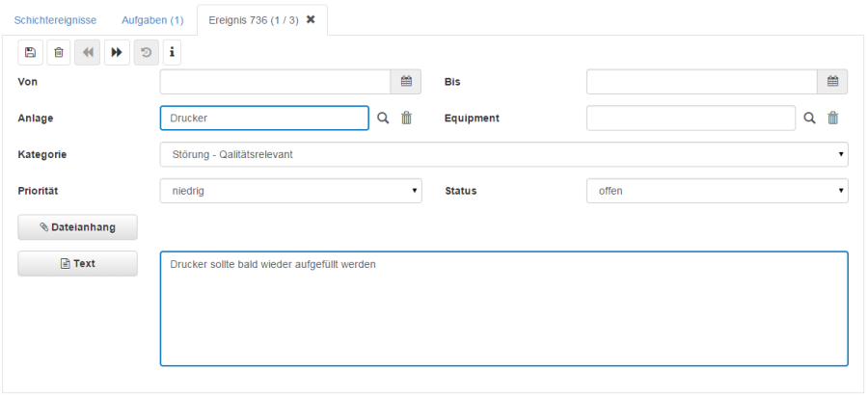868x397 pixels.
Task: Open the Priorität dropdown
Action: coord(290,191)
